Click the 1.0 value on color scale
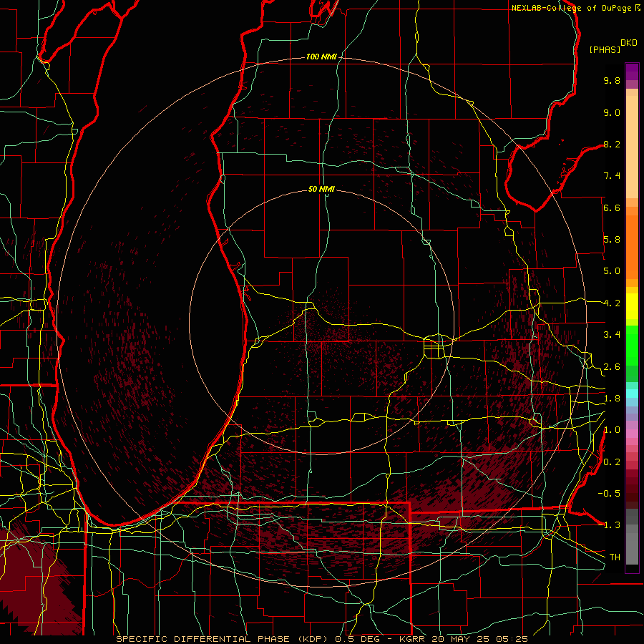The width and height of the screenshot is (644, 644). tap(612, 430)
